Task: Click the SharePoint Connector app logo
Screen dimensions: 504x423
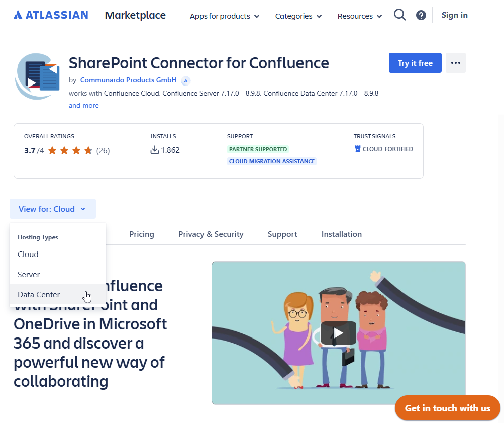Action: coord(38,76)
